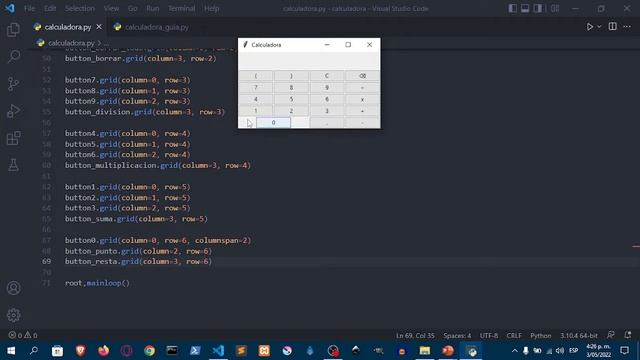Open Sublime Text from the taskbar
Screen dimensions: 640x360
point(241,351)
